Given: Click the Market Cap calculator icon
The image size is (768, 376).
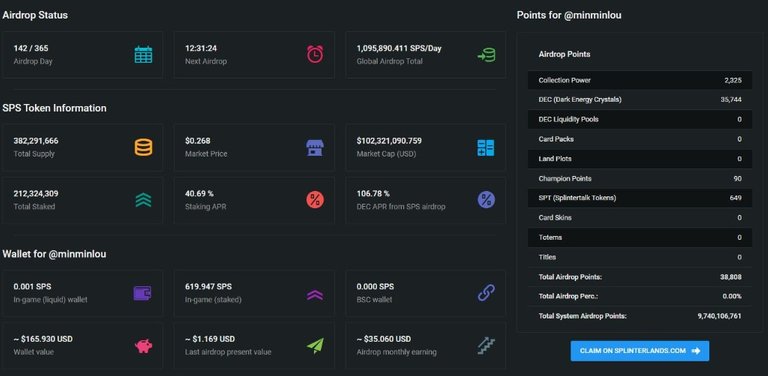Looking at the screenshot, I should point(486,148).
